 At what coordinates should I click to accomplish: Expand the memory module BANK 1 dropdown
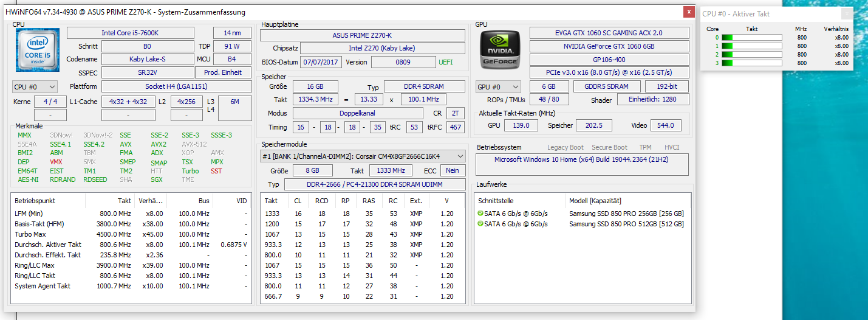pyautogui.click(x=363, y=156)
